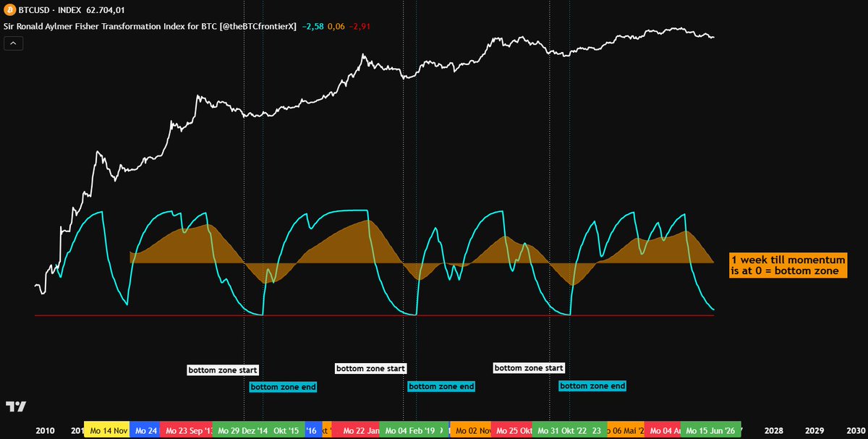
Task: Click the 'Mo 25 Okt' red date marker
Action: click(512, 430)
